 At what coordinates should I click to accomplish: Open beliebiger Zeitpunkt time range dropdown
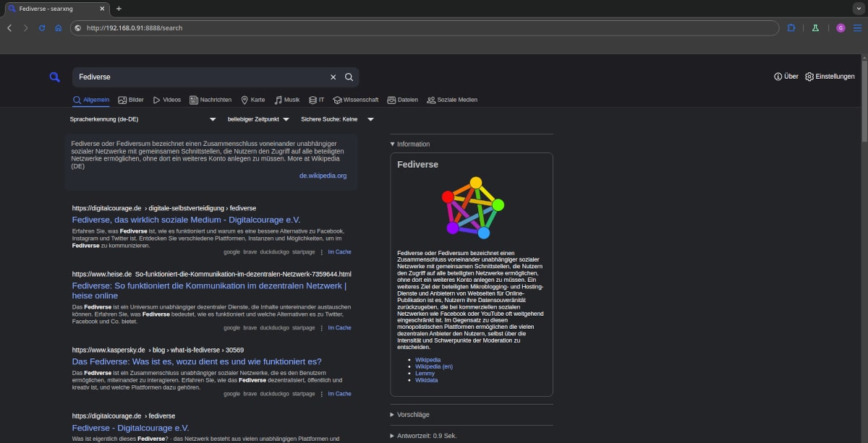coord(258,119)
